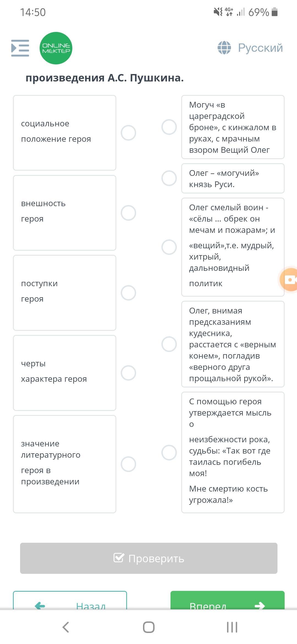The image size is (297, 644).
Task: Open the sidebar menu icon
Action: [x=20, y=48]
